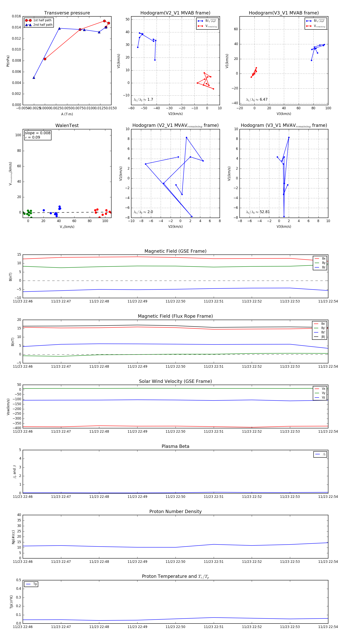Select 'By' legend entry in GSE magnetic panel

coord(320,263)
